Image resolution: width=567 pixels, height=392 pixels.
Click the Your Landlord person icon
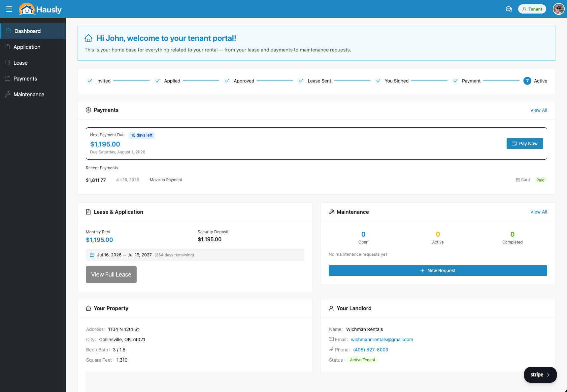pyautogui.click(x=331, y=308)
